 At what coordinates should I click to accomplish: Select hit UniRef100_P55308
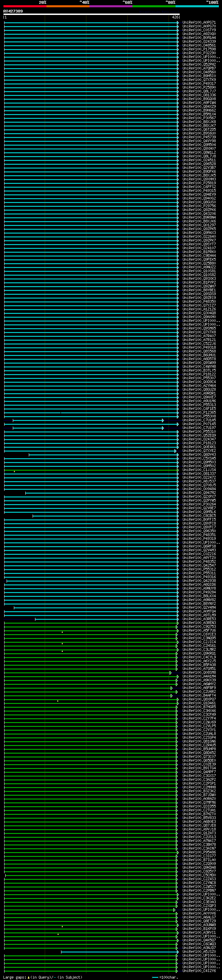[x=199, y=416]
